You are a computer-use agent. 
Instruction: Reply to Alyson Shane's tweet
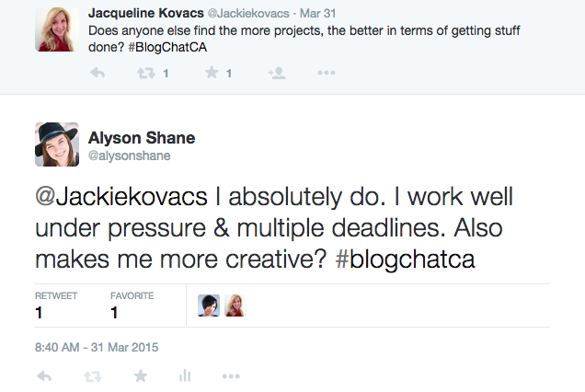click(44, 376)
